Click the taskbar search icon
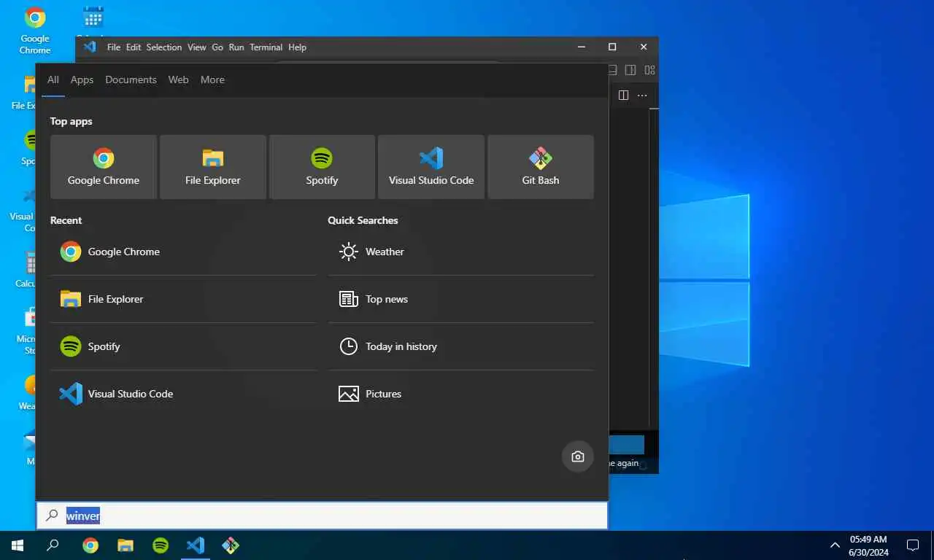The height and width of the screenshot is (560, 934). (x=53, y=545)
